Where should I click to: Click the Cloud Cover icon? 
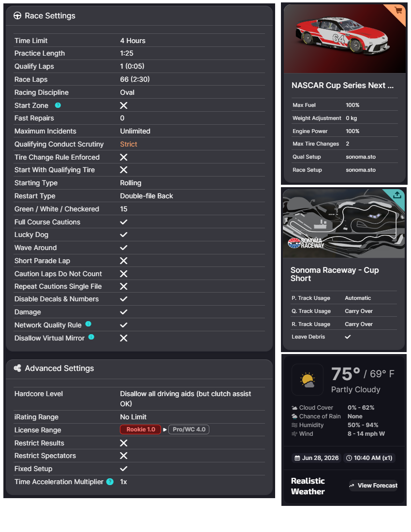pyautogui.click(x=294, y=408)
